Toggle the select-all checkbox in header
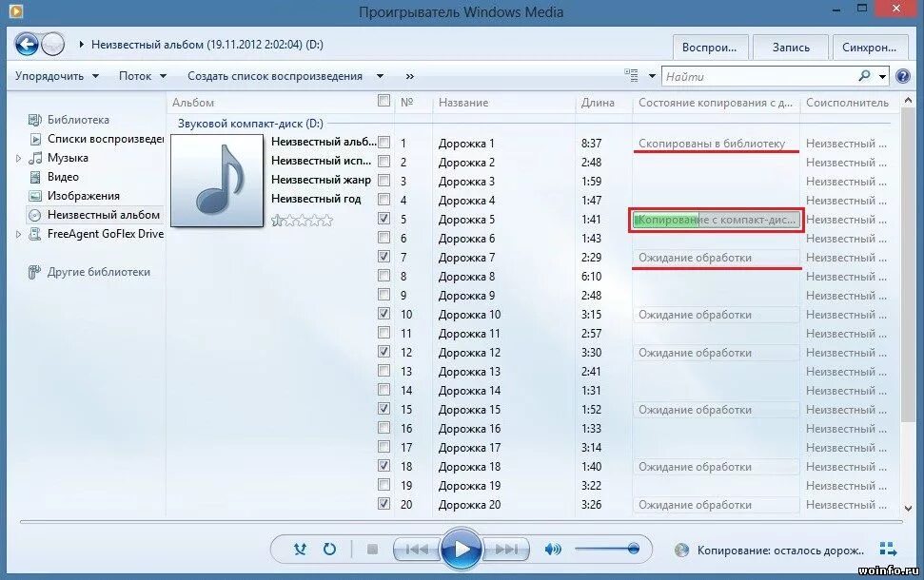The height and width of the screenshot is (580, 924). [x=383, y=101]
